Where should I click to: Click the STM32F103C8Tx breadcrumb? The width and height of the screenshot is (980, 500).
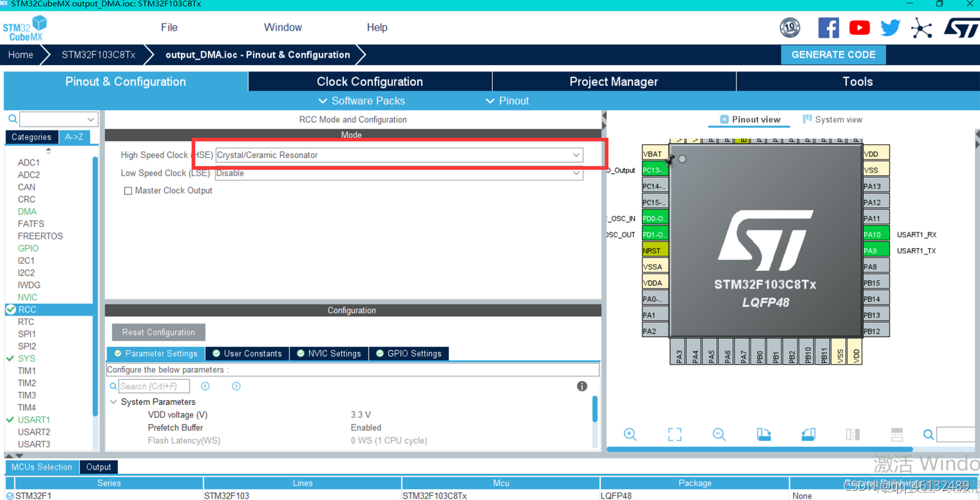click(98, 54)
